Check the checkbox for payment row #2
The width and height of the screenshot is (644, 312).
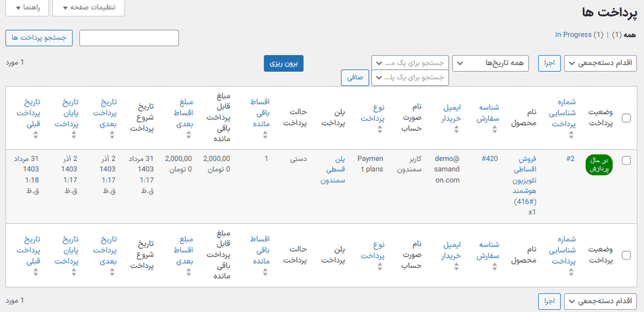pyautogui.click(x=626, y=161)
